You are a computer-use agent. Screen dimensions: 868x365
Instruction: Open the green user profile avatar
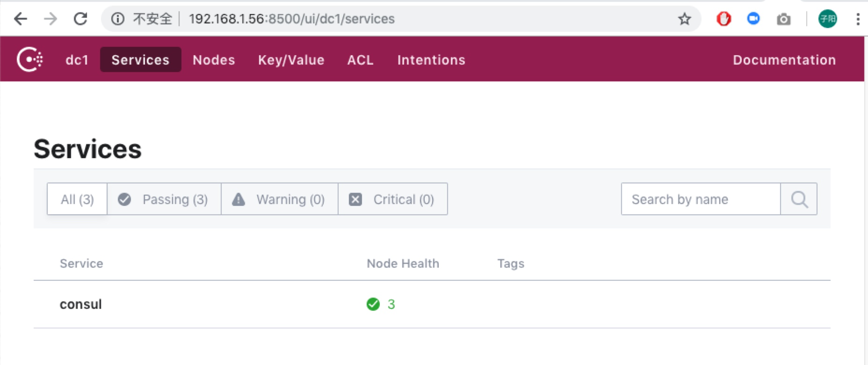click(827, 19)
